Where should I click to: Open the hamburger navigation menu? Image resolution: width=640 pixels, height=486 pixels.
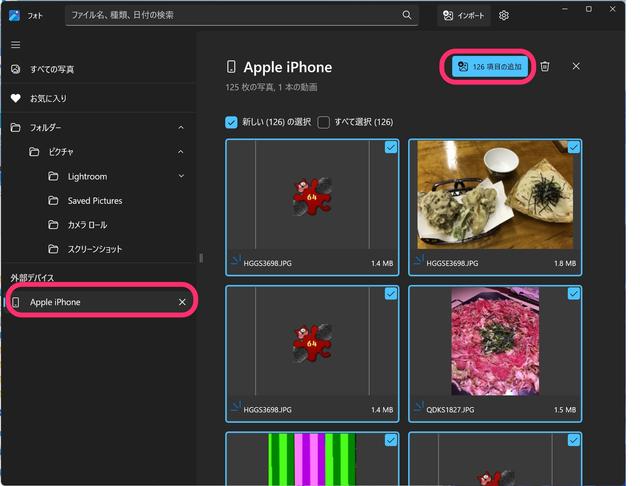[x=15, y=45]
